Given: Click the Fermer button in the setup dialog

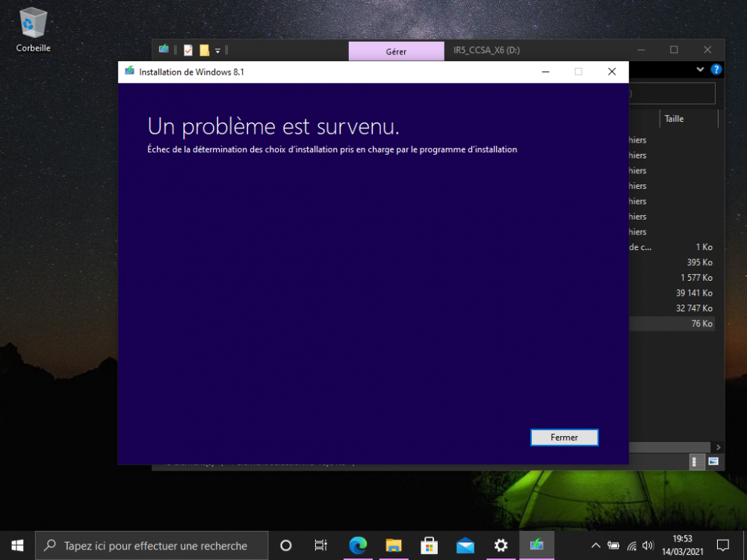Looking at the screenshot, I should 564,437.
